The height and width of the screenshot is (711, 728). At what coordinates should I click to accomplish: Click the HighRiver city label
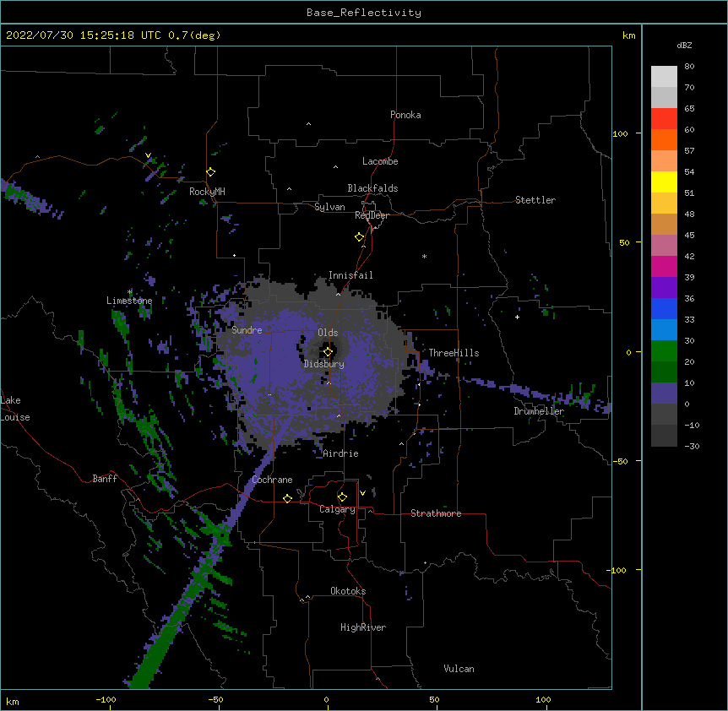(363, 627)
